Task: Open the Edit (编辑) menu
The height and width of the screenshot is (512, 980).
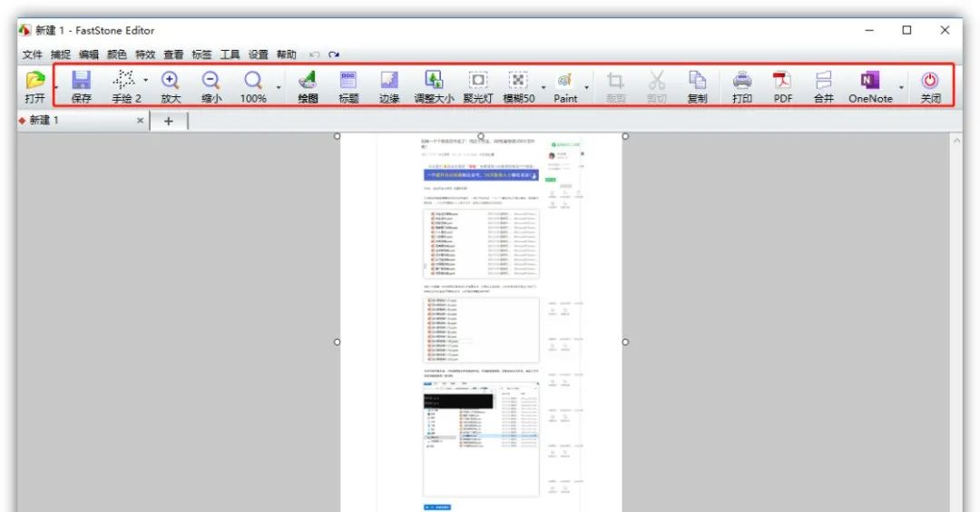Action: (89, 55)
